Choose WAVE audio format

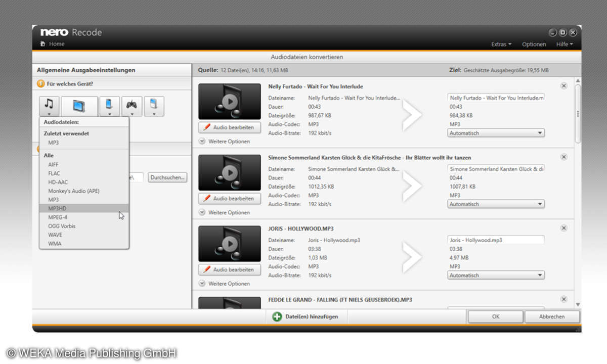(84, 235)
